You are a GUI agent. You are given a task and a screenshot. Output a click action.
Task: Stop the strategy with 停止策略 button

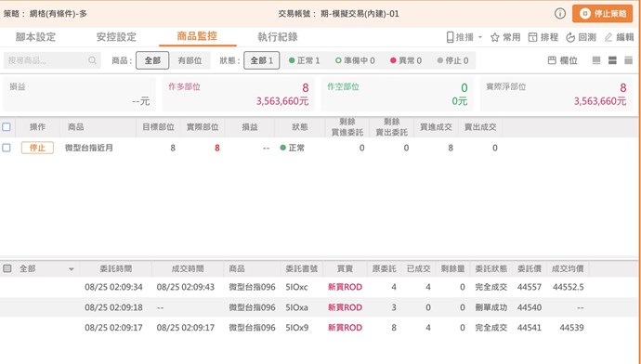(x=603, y=14)
